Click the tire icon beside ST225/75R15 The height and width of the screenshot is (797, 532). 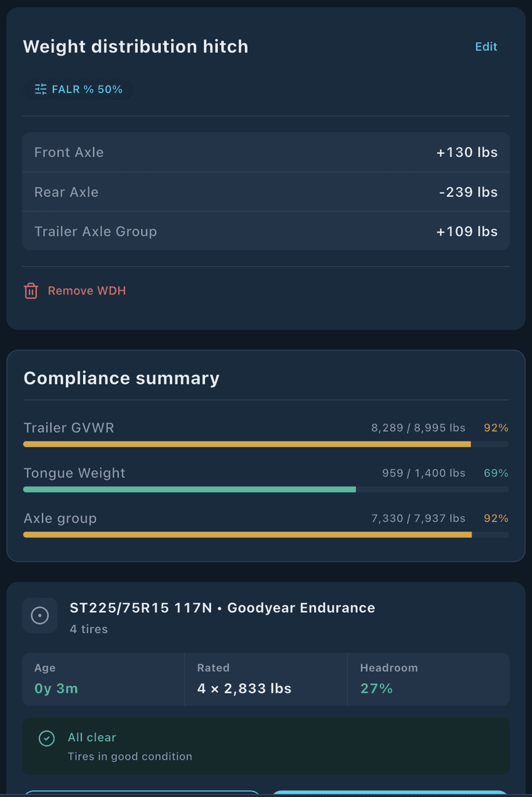tap(40, 615)
